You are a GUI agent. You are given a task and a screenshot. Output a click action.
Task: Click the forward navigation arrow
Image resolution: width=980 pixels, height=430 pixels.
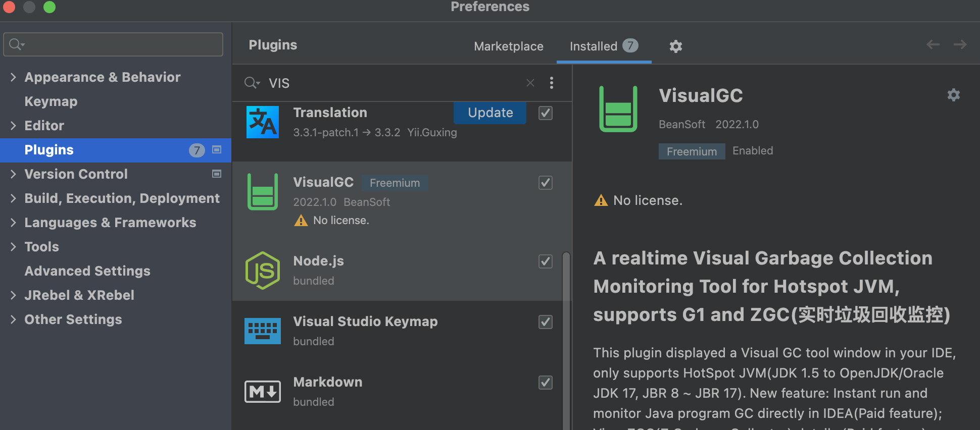[960, 44]
